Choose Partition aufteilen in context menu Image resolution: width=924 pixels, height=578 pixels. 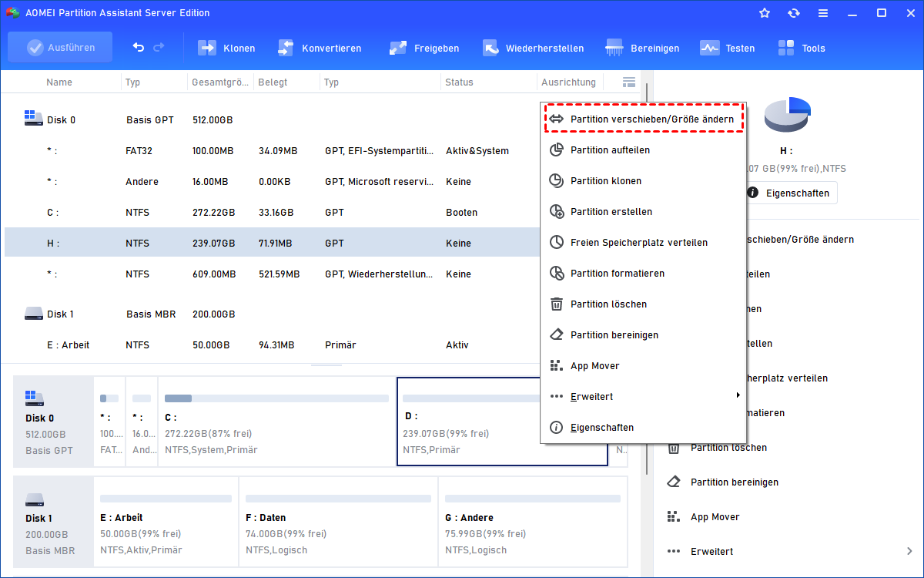tap(644, 150)
